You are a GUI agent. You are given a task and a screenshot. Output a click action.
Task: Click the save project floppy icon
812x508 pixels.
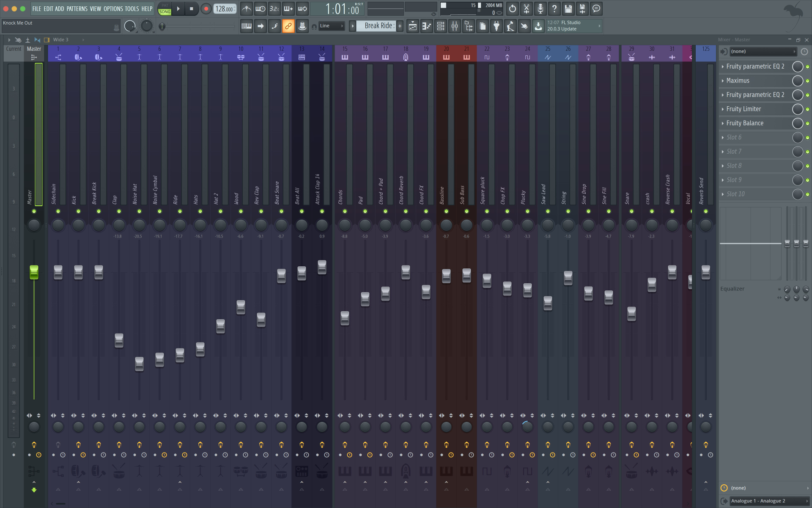pos(568,8)
